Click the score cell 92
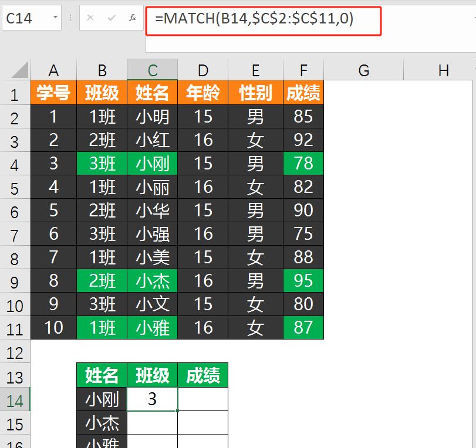The width and height of the screenshot is (476, 448). [x=303, y=140]
